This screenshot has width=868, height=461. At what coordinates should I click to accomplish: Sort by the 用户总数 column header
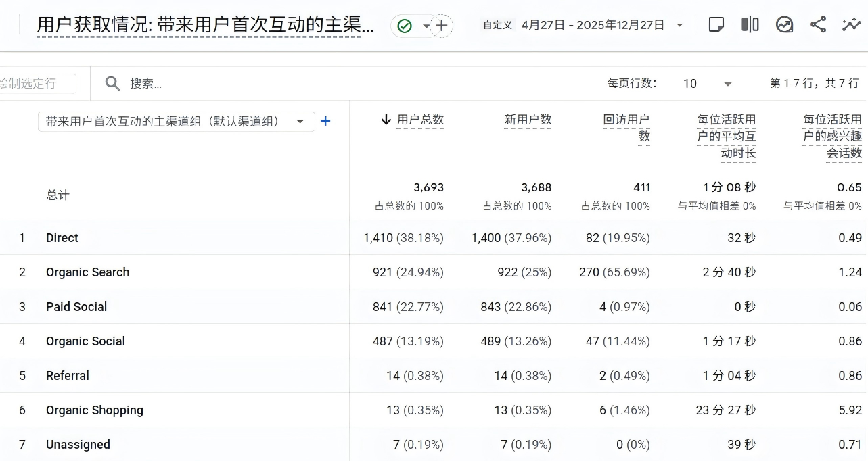(x=419, y=120)
